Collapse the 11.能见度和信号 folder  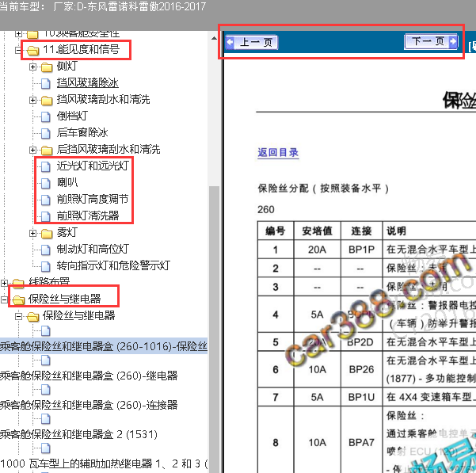18,50
